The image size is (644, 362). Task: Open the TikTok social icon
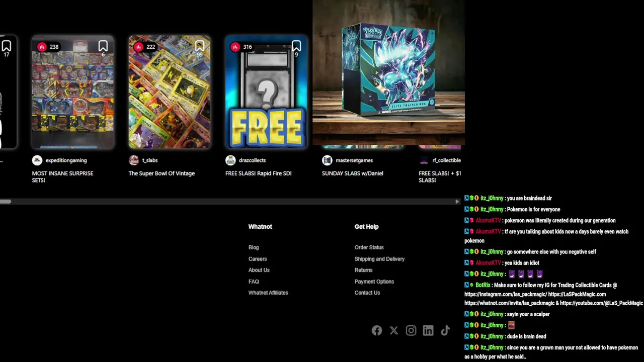point(445,330)
